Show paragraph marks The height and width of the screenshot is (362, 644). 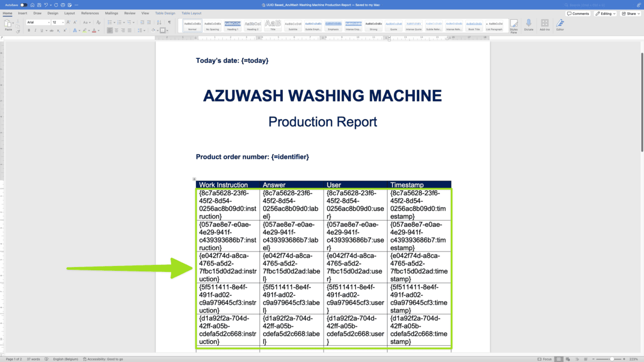pyautogui.click(x=170, y=22)
